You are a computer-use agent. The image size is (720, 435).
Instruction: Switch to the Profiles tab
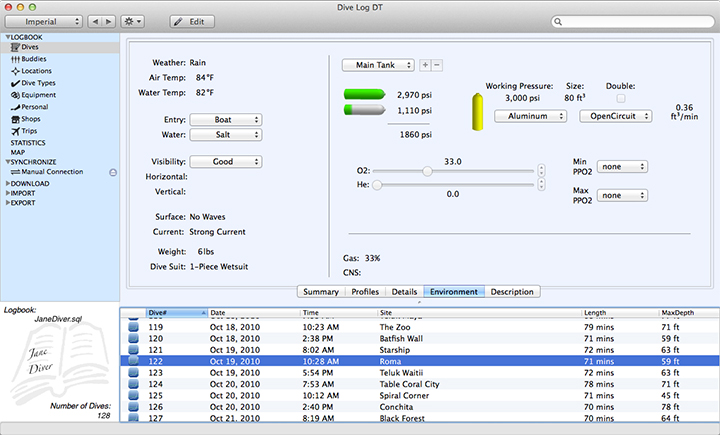coord(364,292)
